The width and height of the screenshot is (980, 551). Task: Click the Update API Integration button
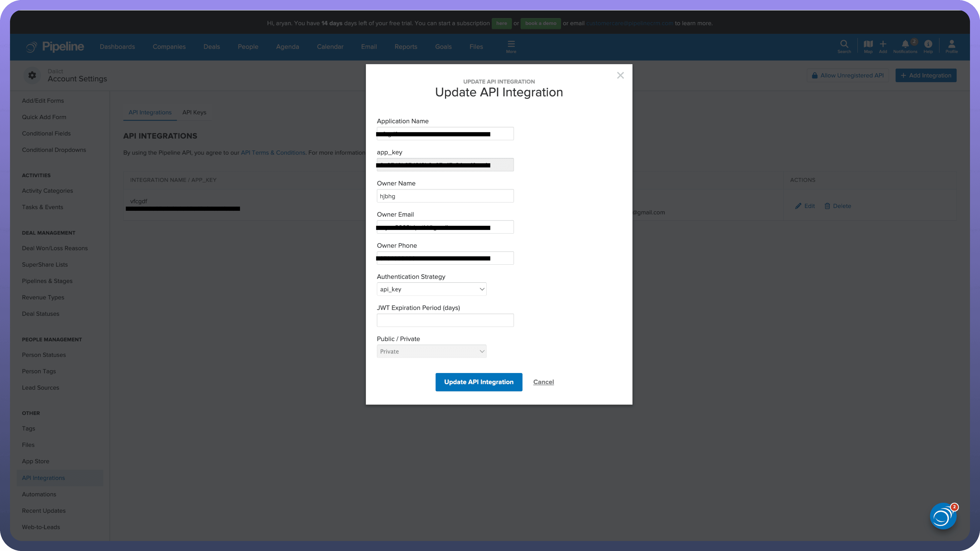[x=478, y=382]
